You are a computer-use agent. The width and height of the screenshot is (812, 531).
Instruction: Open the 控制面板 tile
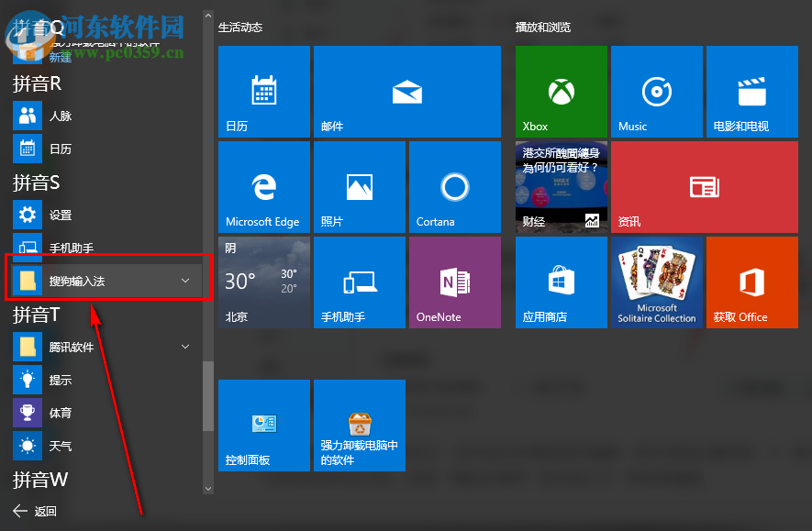pos(264,426)
